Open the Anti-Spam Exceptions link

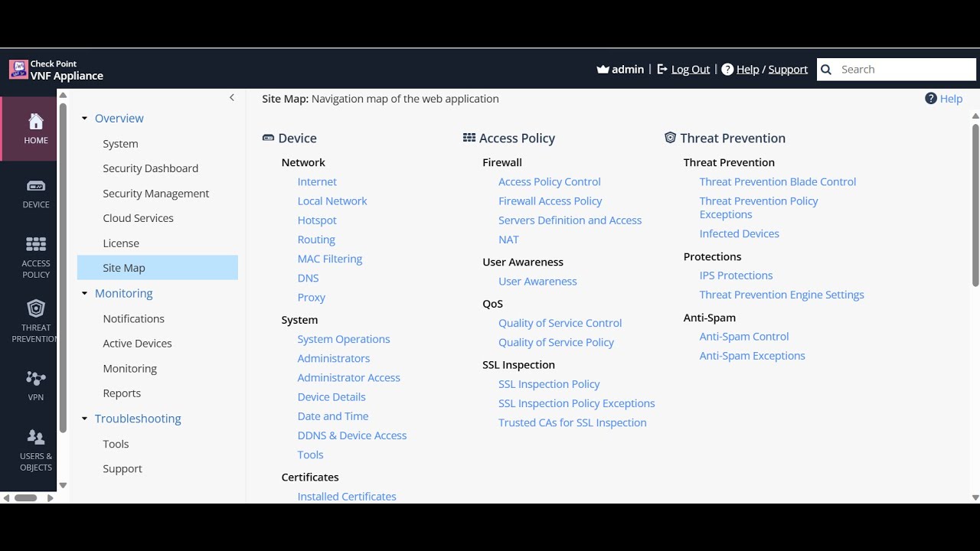click(753, 356)
